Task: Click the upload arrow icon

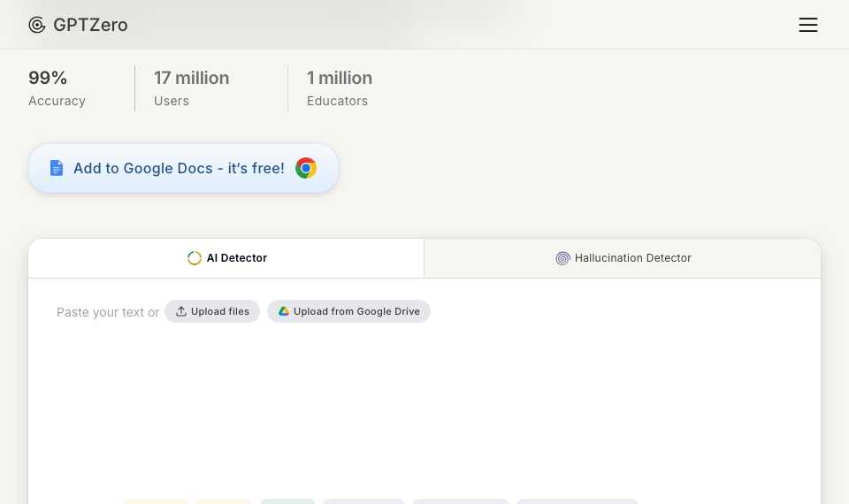Action: pyautogui.click(x=181, y=311)
